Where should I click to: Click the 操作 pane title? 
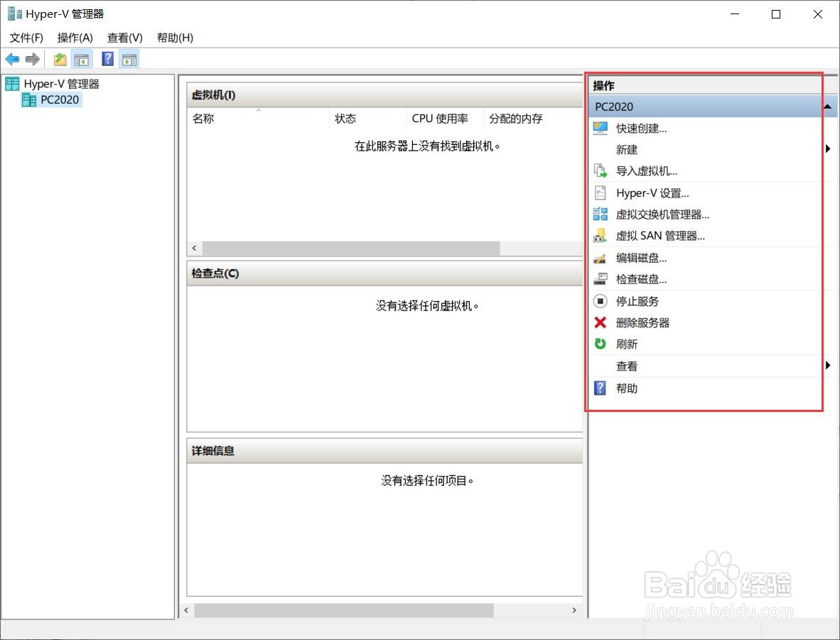pyautogui.click(x=604, y=86)
